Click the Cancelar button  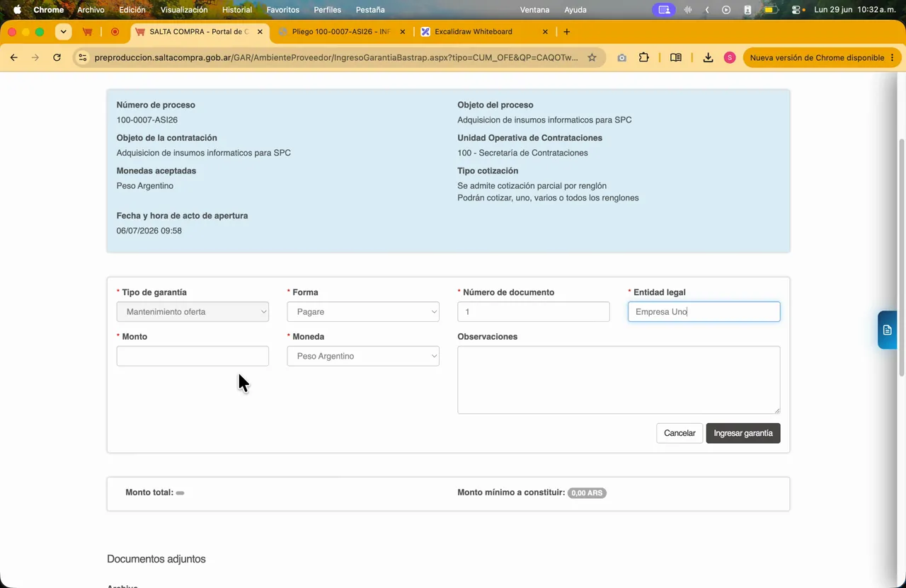click(679, 433)
